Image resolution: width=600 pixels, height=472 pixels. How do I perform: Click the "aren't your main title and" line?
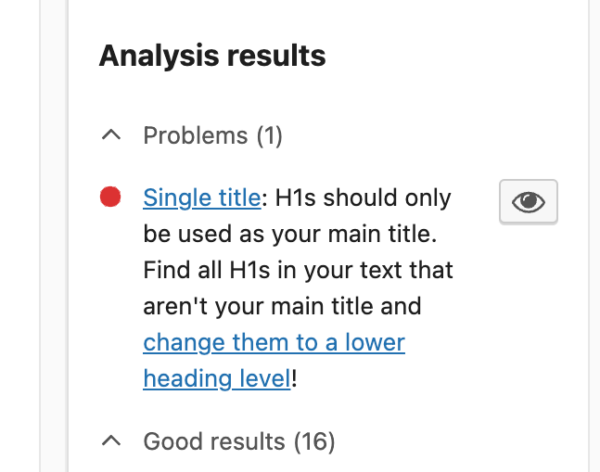pos(282,306)
